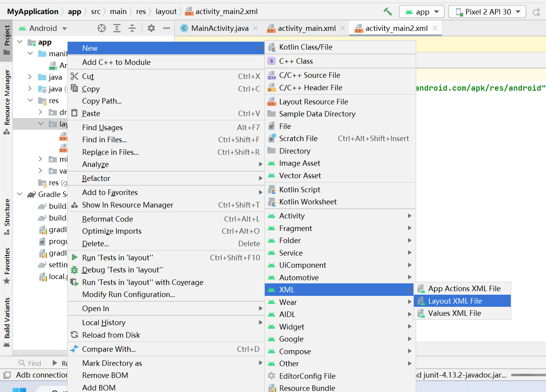This screenshot has height=392, width=546.
Task: Click the 'layout' breadcrumb in navigation bar
Action: pyautogui.click(x=166, y=12)
